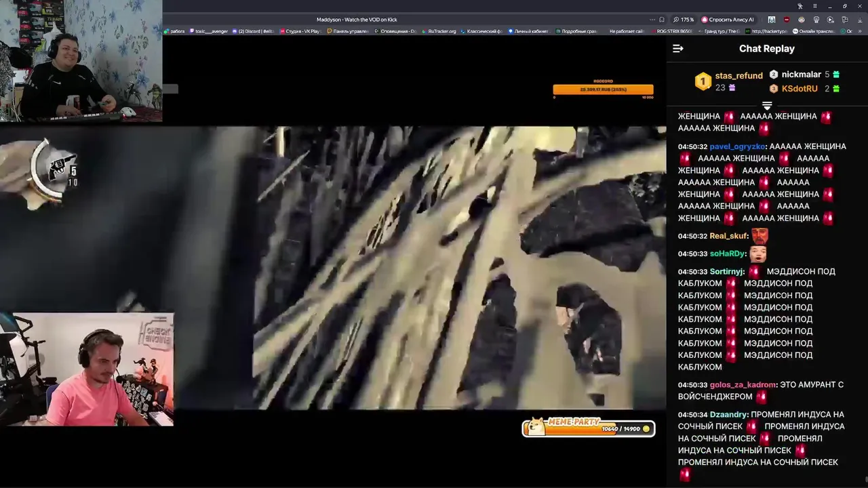This screenshot has width=868, height=488.
Task: Click the page title 'Maddyson - Watch the VOD on Kick'
Action: click(x=357, y=20)
